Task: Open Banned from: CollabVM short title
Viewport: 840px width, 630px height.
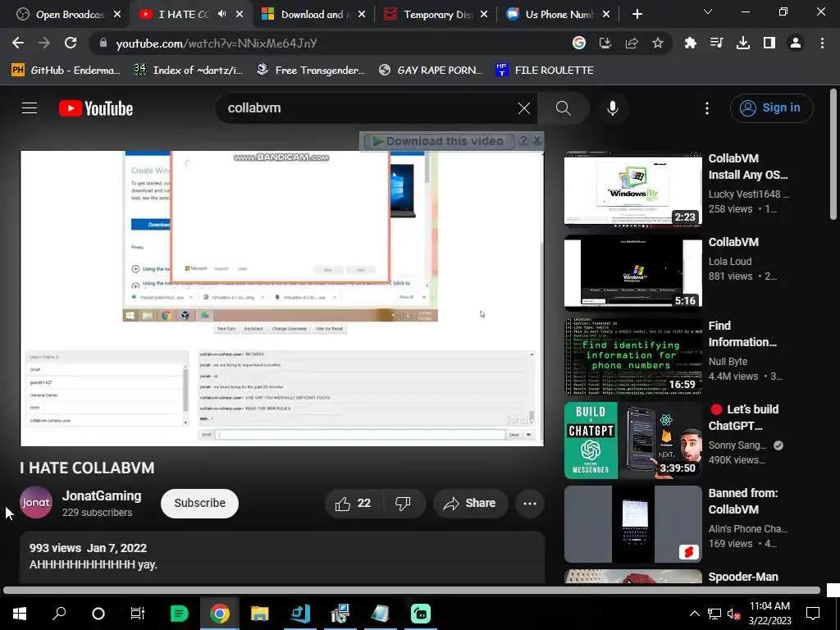Action: (743, 501)
